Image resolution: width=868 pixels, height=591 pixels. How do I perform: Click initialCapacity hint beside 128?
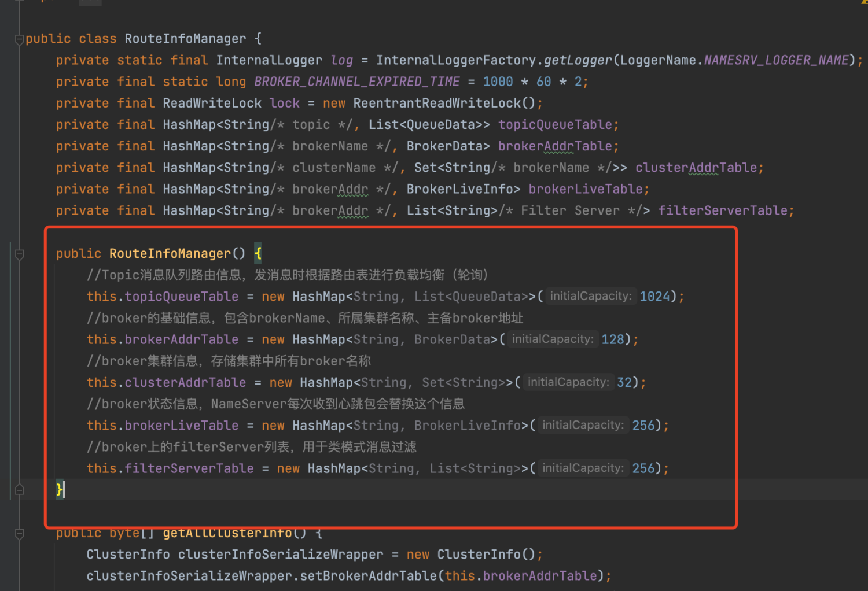pos(552,339)
